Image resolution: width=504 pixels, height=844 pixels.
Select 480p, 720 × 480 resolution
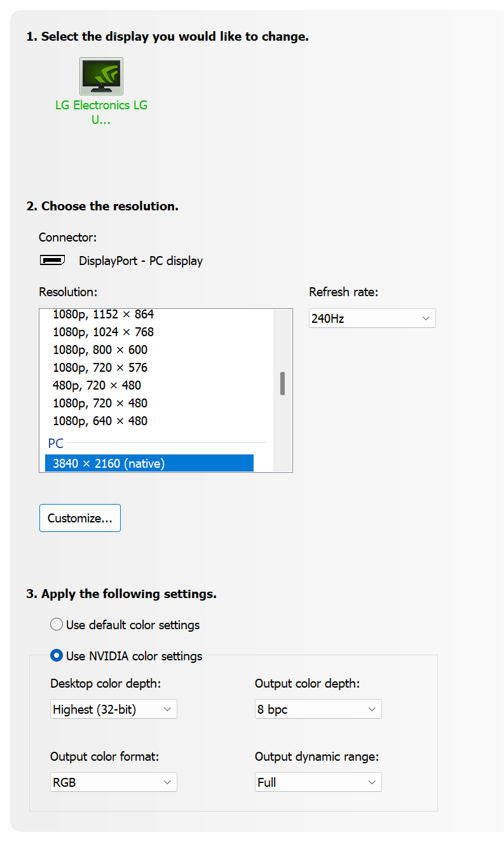coord(97,385)
